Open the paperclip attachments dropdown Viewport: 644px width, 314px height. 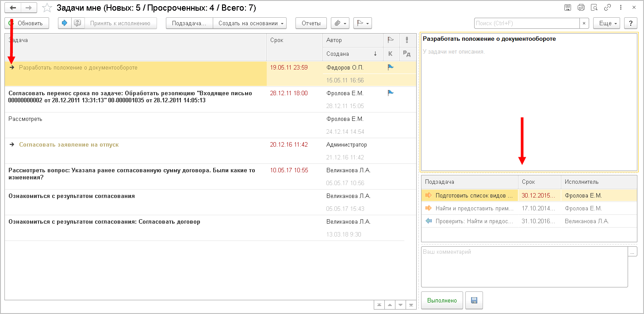340,23
